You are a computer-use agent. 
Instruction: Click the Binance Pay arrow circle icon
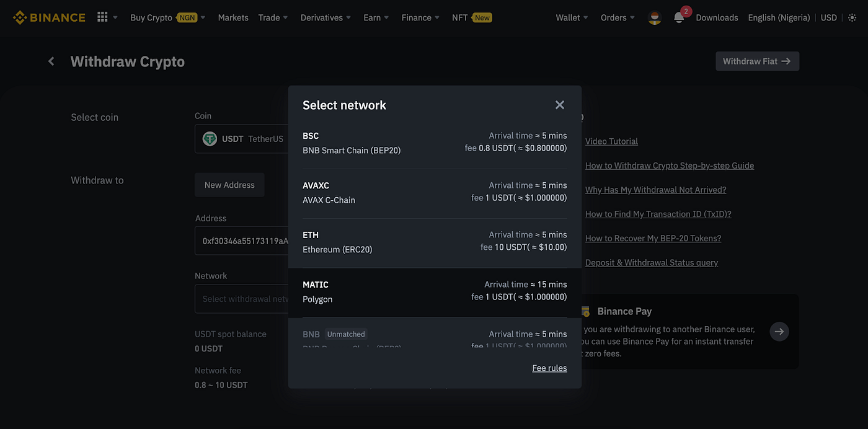pos(779,332)
